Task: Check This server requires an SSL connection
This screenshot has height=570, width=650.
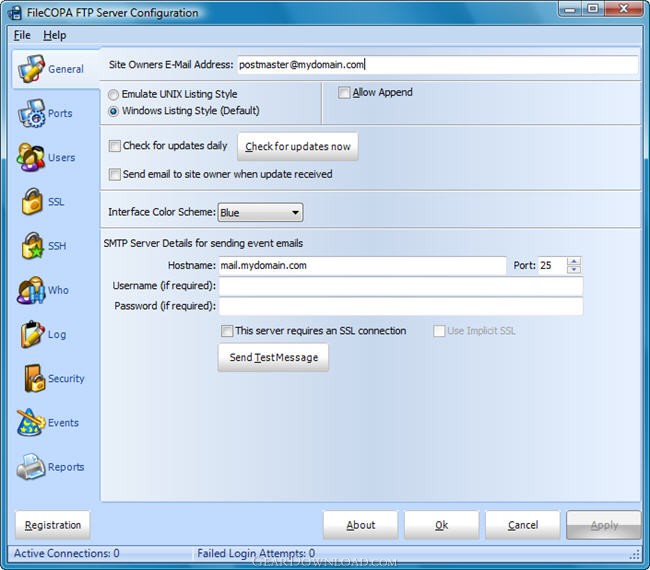Action: pos(227,331)
